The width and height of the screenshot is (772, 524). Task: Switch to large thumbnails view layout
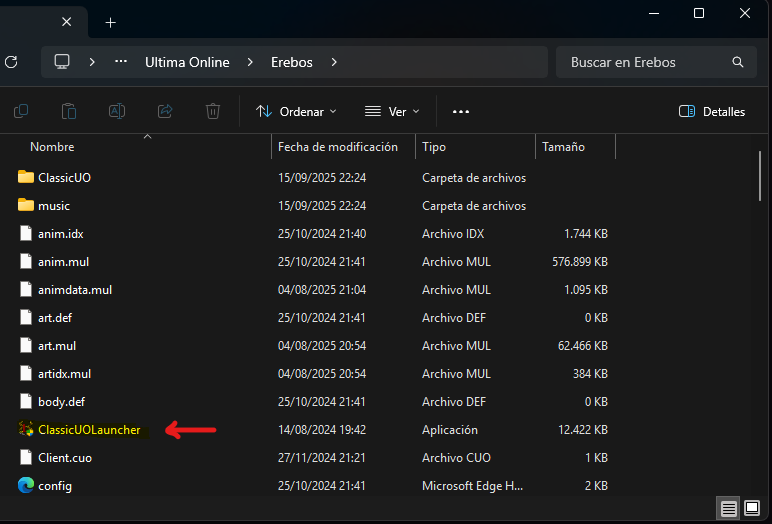coord(753,507)
